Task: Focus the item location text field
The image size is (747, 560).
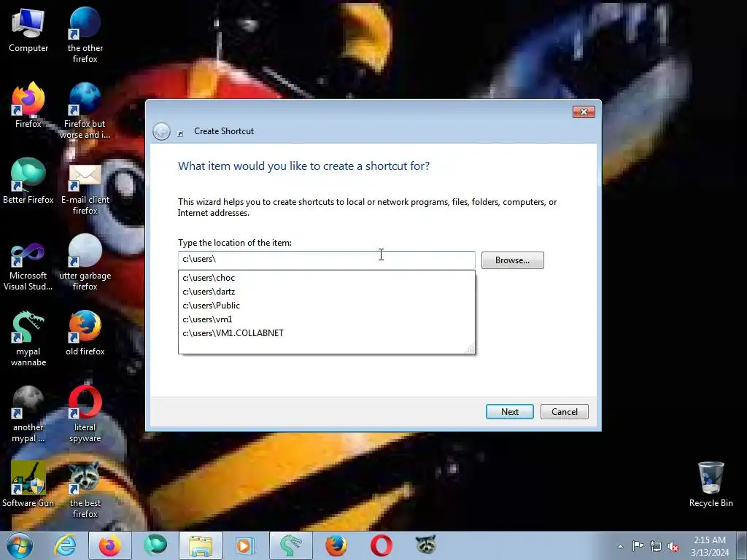Action: click(326, 260)
